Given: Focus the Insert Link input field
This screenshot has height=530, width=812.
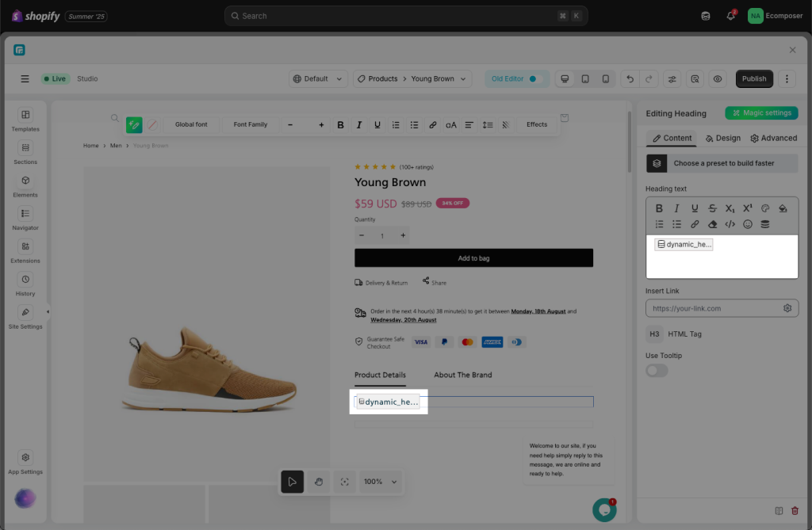Looking at the screenshot, I should (722, 308).
